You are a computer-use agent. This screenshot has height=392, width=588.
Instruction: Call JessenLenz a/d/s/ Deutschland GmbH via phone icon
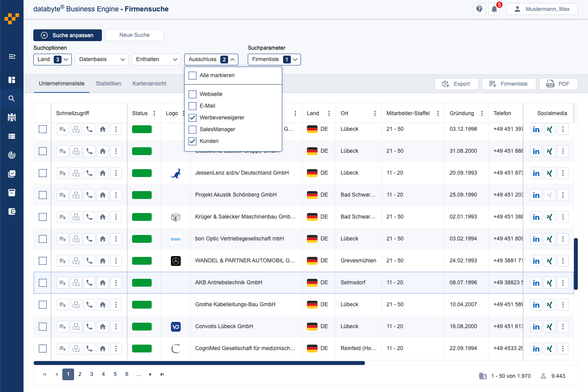[x=89, y=173]
